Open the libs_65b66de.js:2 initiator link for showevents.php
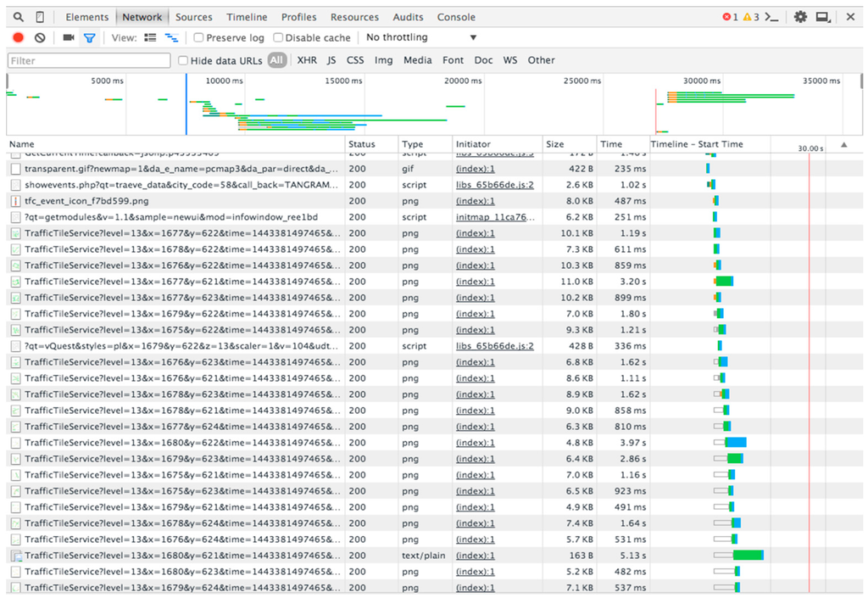Viewport: 868px width, 598px height. (x=494, y=185)
